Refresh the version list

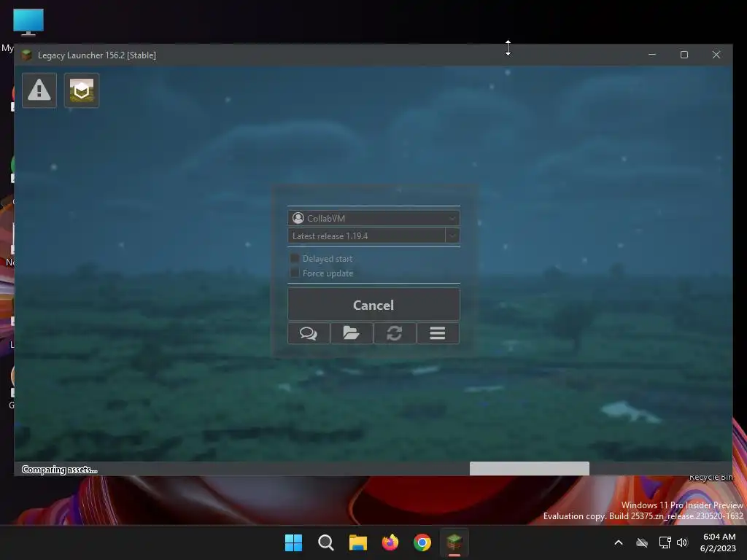395,333
